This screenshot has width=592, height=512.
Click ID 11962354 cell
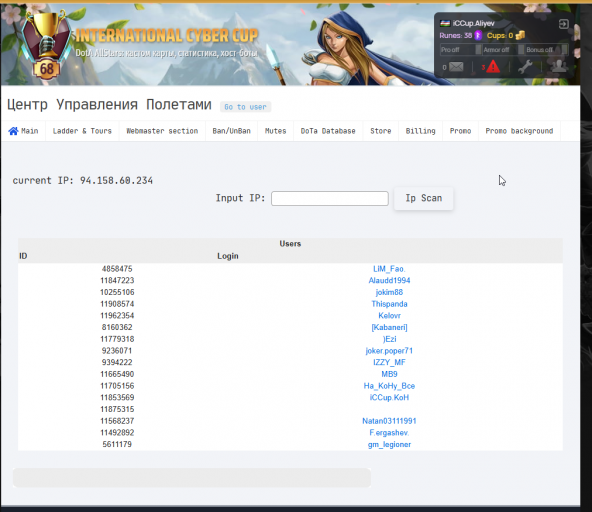pyautogui.click(x=117, y=316)
